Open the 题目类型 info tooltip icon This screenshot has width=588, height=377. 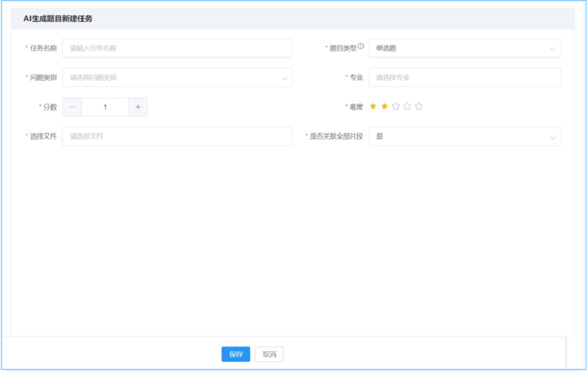(361, 45)
